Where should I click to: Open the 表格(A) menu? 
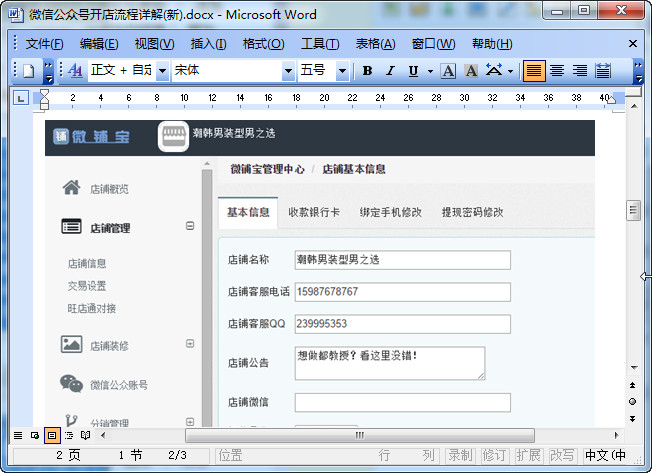(375, 44)
